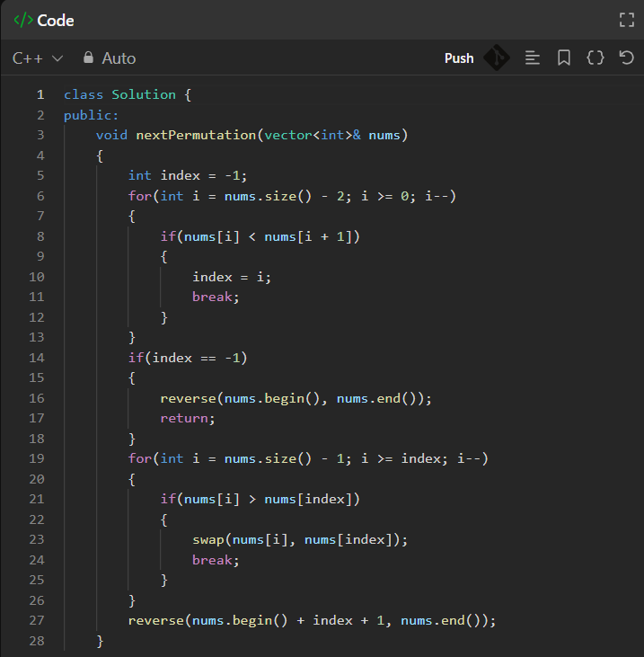Viewport: 644px width, 657px height.
Task: Click the Push button
Action: 459,58
